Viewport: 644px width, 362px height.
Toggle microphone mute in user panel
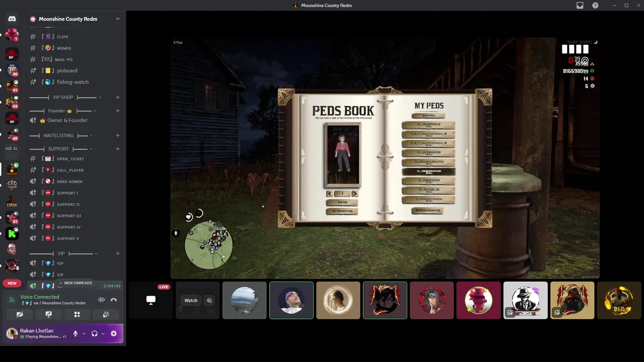point(75,333)
